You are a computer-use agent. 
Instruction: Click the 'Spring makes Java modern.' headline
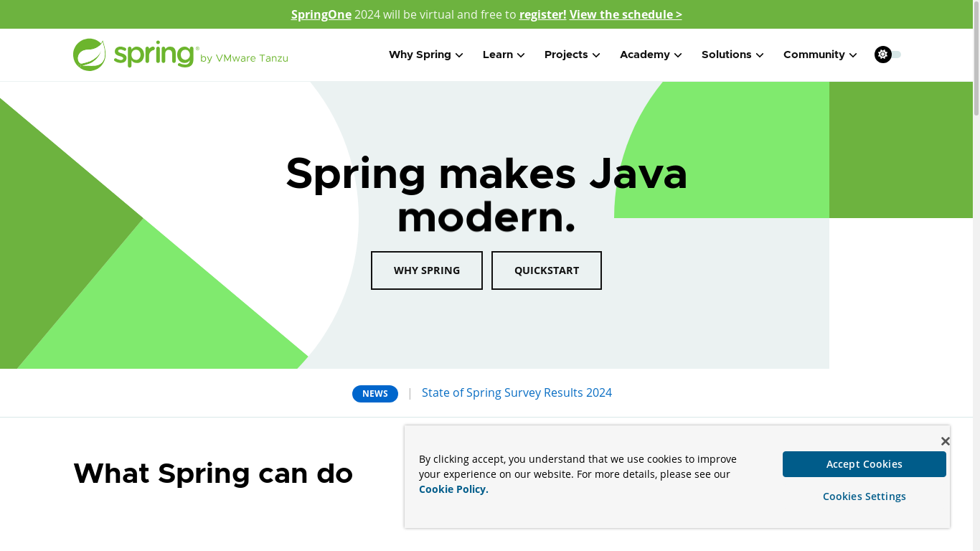coord(486,194)
